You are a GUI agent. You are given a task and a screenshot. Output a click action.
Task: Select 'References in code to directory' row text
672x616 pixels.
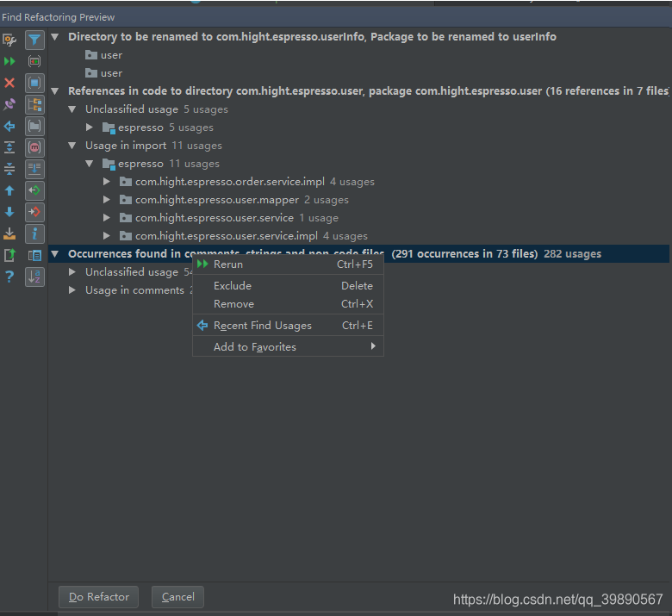[x=368, y=90]
